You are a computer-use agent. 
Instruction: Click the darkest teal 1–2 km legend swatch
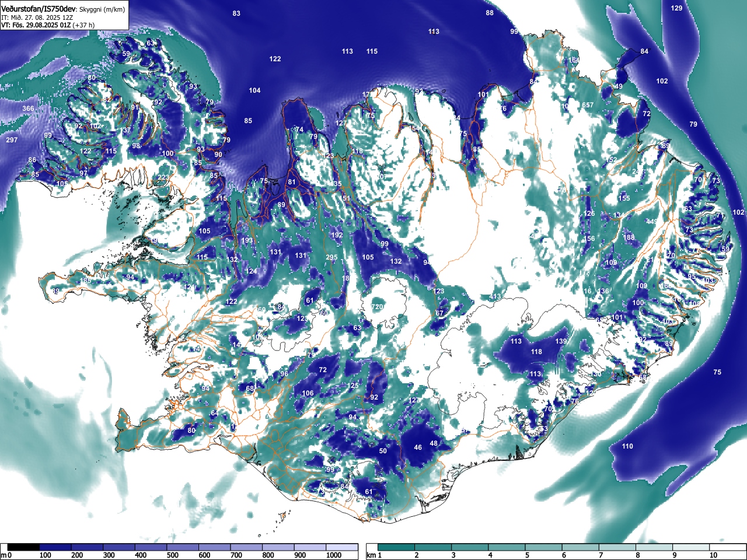tap(397, 547)
